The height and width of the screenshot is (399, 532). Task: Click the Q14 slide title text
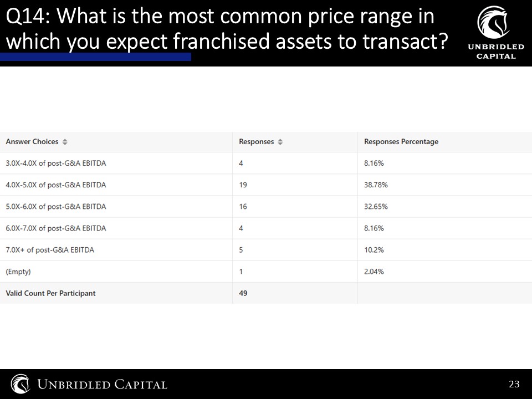pyautogui.click(x=227, y=28)
